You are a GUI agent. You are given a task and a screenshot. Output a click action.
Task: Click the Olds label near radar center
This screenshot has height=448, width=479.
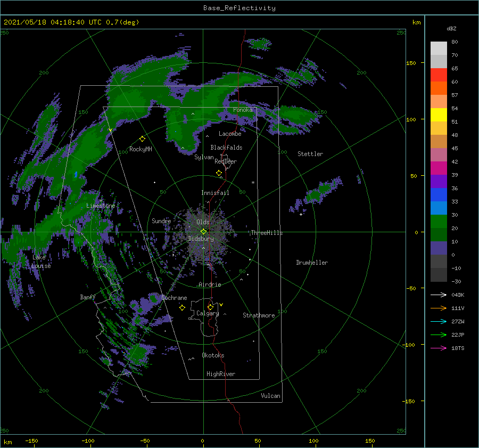click(x=203, y=222)
